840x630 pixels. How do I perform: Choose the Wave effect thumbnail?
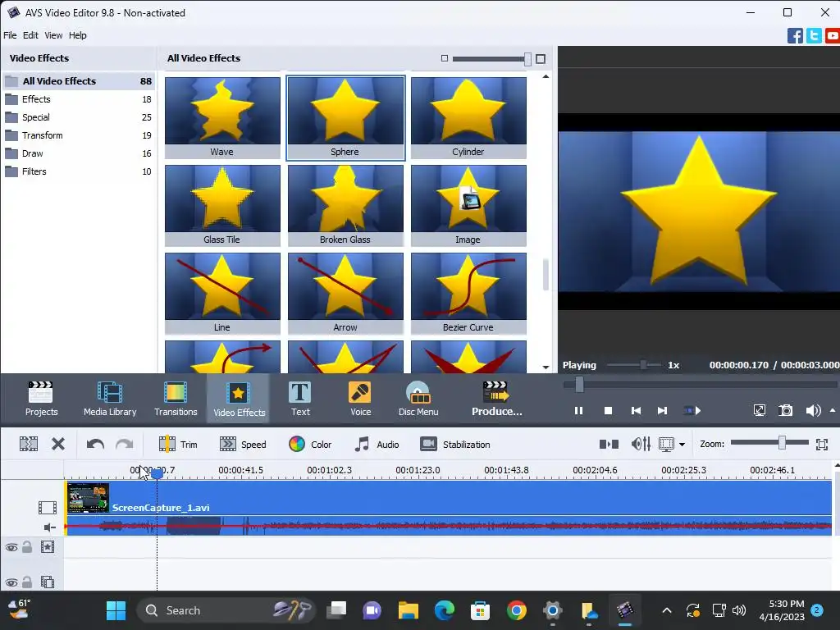click(x=222, y=118)
